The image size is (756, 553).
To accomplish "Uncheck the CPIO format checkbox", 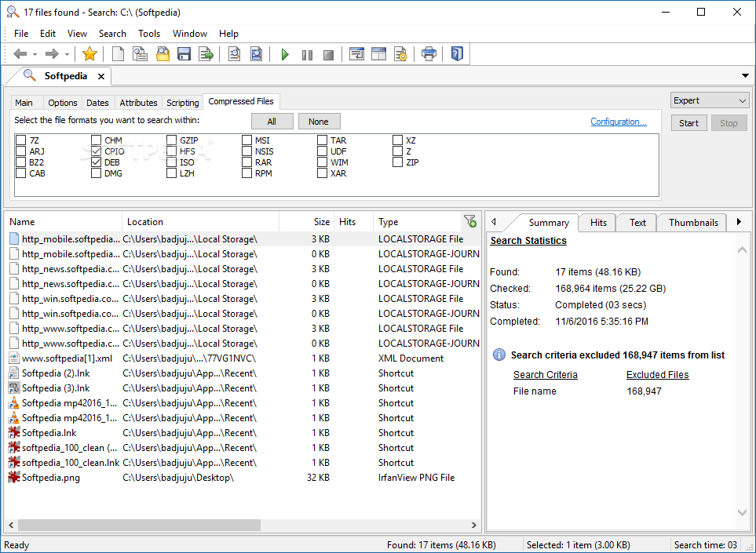I will (96, 151).
